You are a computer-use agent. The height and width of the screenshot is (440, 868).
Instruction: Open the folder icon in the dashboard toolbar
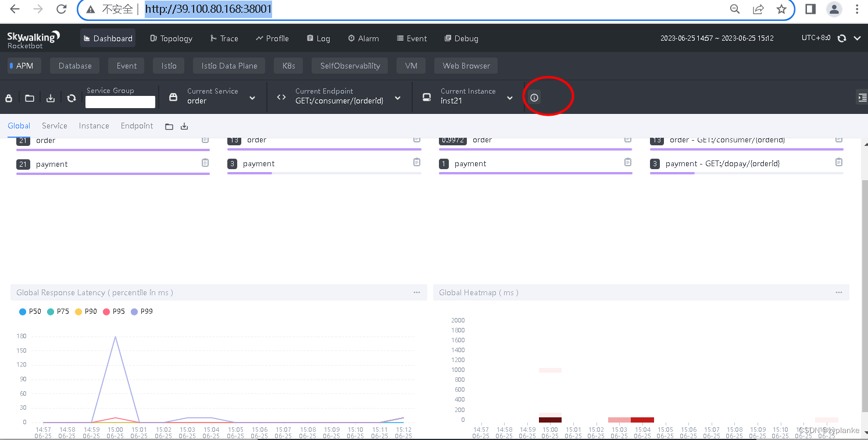click(x=30, y=98)
